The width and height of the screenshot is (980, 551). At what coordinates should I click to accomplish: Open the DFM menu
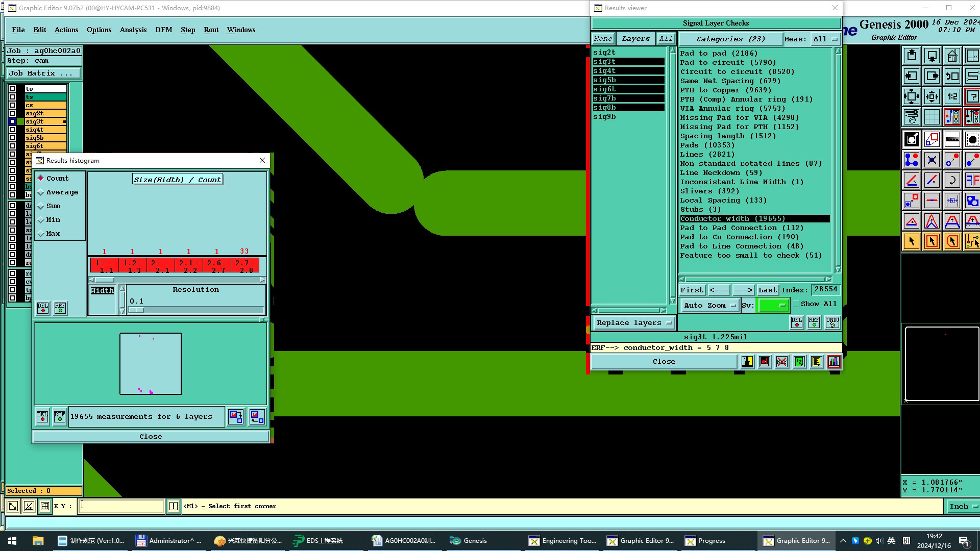(164, 30)
